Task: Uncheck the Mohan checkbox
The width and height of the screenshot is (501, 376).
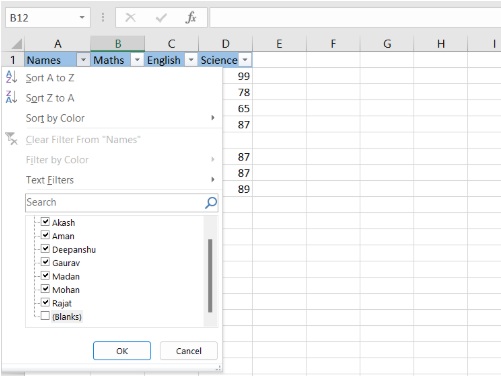Action: (45, 289)
